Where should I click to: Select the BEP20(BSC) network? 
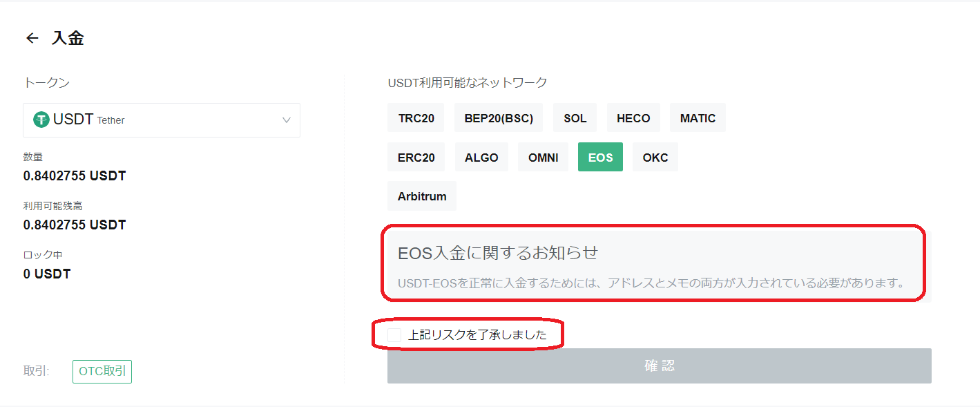(x=498, y=117)
